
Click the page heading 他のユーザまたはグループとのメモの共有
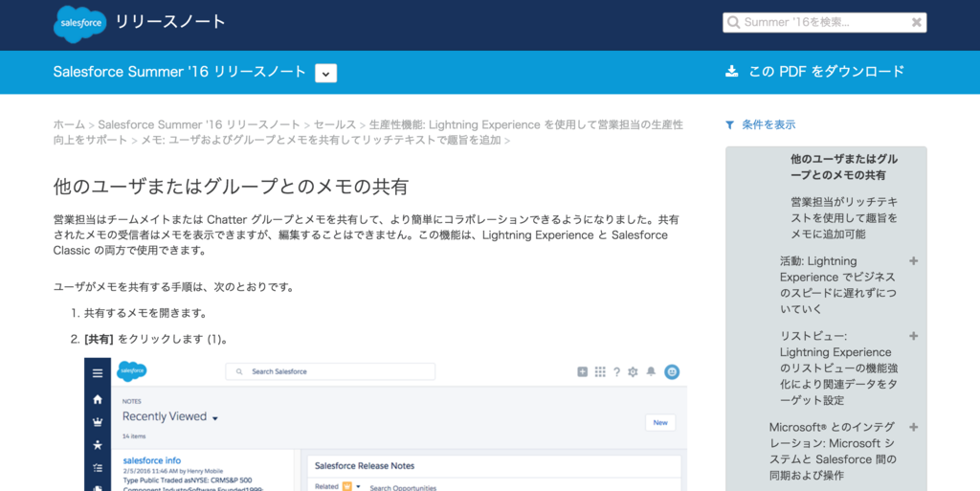231,186
